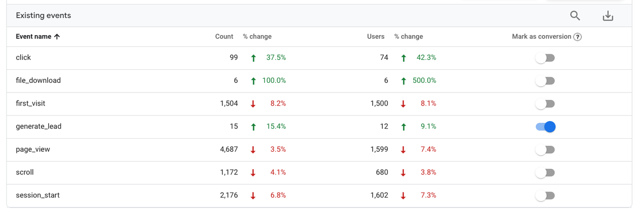This screenshot has height=212, width=644.
Task: Toggle sort arrow next to Event name
Action: tap(57, 37)
